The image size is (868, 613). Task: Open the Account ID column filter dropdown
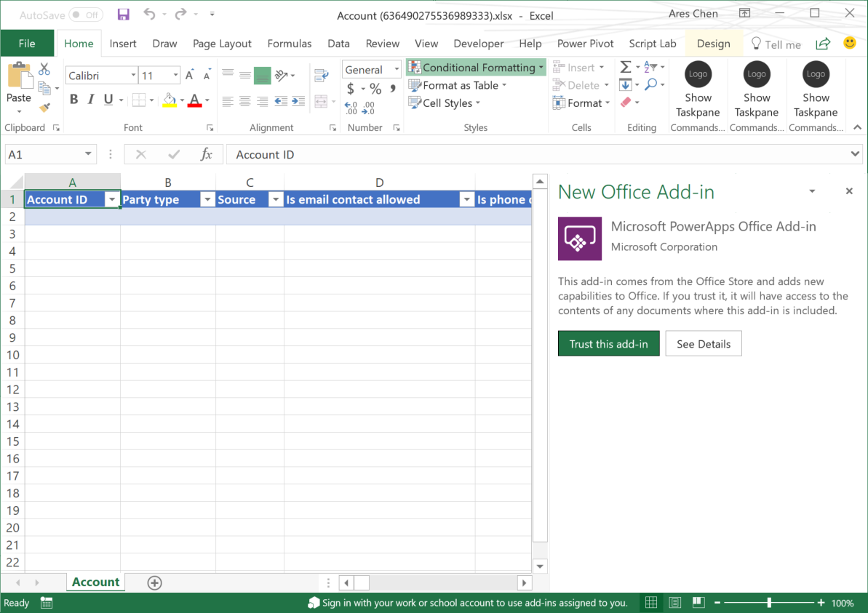[112, 200]
